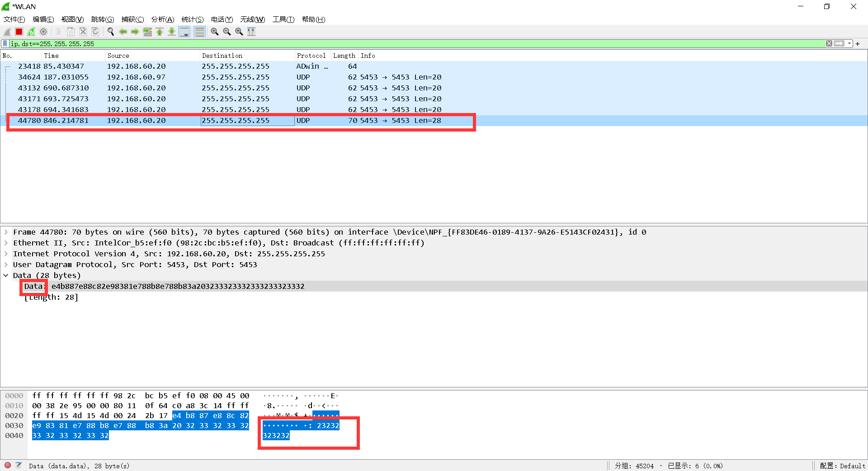
Task: Sort packets by Destination column header
Action: tap(247, 56)
